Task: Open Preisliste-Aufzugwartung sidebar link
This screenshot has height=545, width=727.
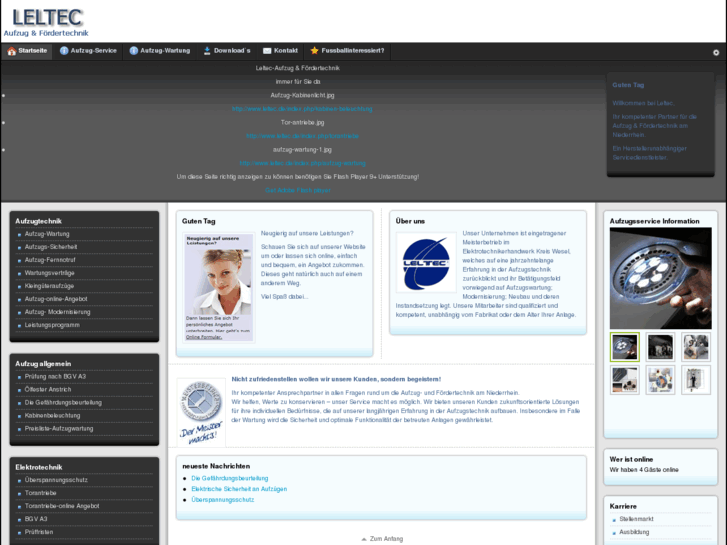Action: pyautogui.click(x=59, y=429)
